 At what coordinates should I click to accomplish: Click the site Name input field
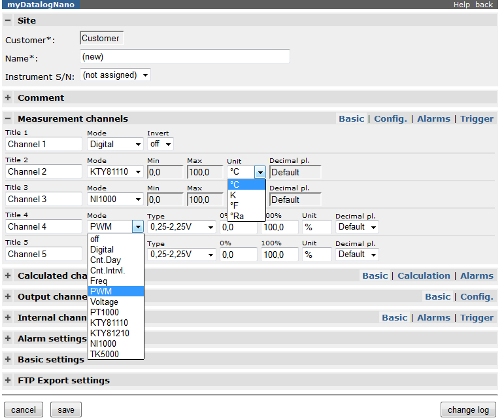pos(185,57)
